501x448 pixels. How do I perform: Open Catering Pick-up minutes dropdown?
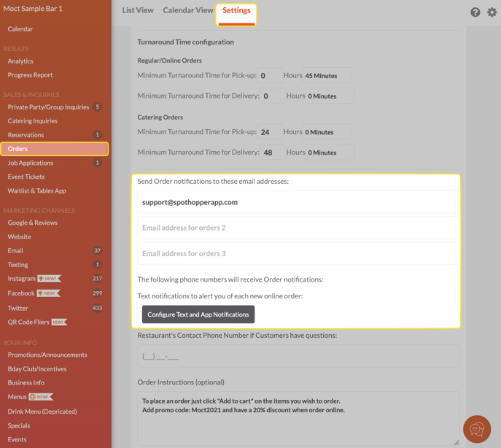[327, 132]
